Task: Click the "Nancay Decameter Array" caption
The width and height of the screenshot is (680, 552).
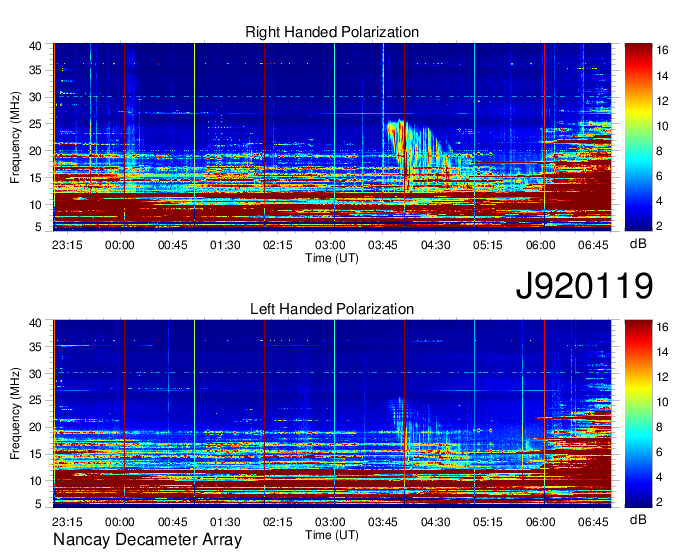Action: tap(147, 540)
